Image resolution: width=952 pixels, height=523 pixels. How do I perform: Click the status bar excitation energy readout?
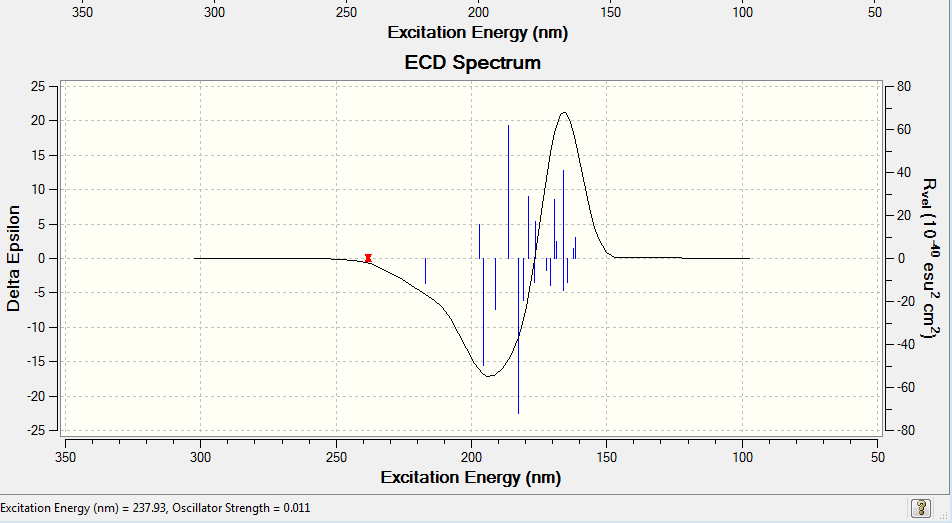[x=155, y=508]
